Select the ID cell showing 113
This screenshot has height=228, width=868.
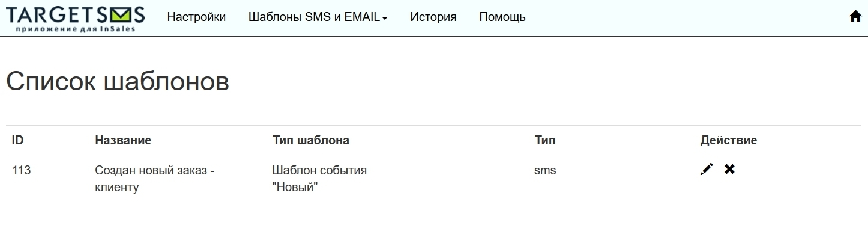(21, 170)
